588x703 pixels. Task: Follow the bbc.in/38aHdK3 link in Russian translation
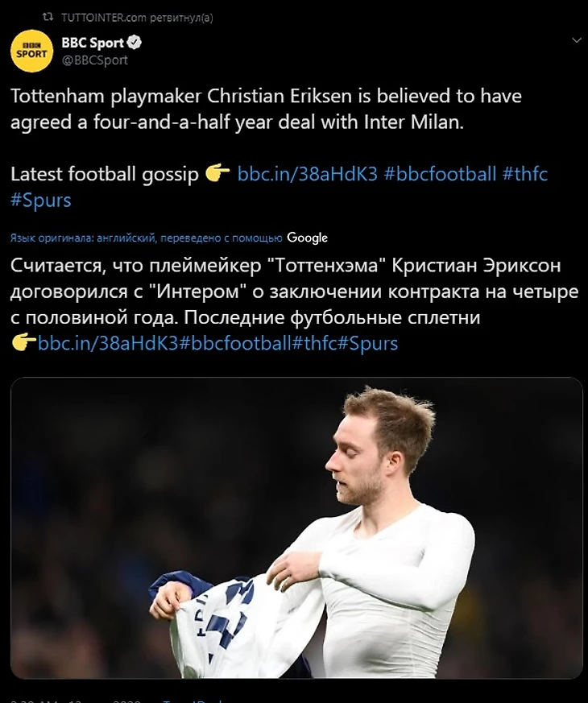click(108, 343)
